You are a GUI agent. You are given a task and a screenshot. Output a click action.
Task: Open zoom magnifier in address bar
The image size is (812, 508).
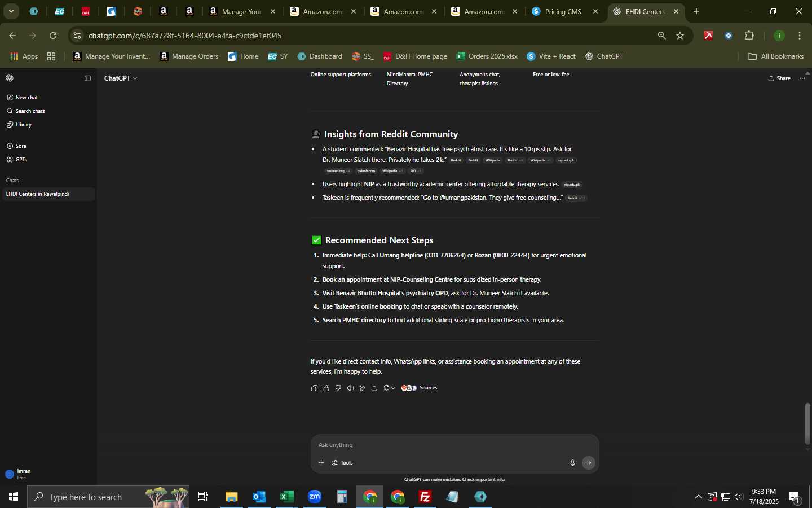coord(662,36)
